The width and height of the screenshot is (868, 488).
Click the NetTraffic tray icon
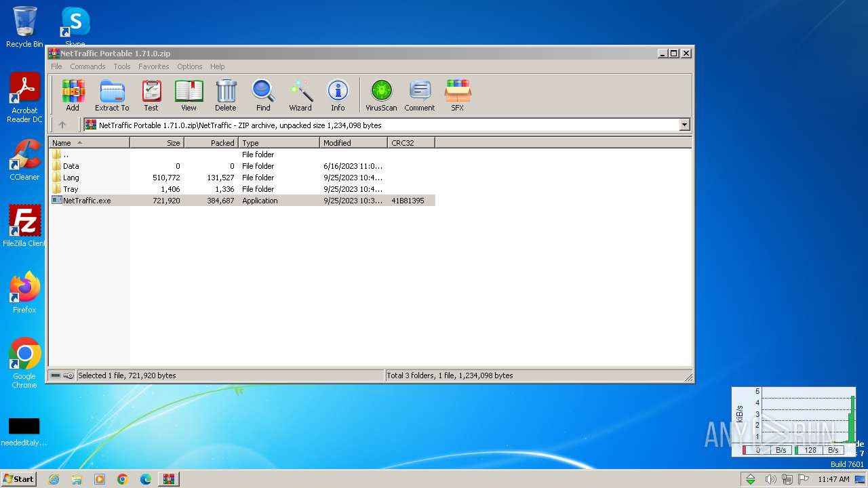(751, 479)
